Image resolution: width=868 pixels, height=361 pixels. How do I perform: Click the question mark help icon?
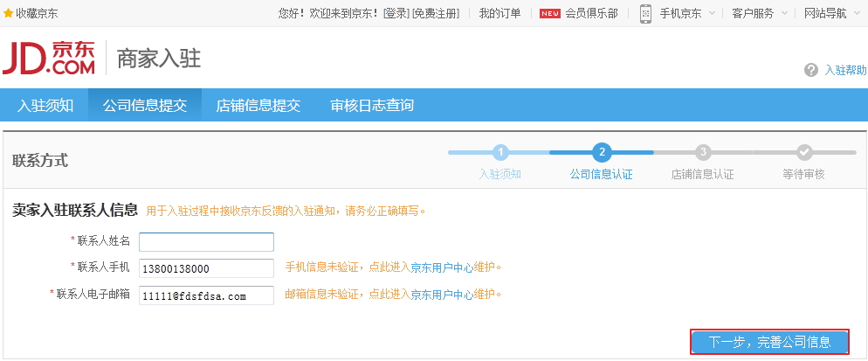click(x=811, y=70)
